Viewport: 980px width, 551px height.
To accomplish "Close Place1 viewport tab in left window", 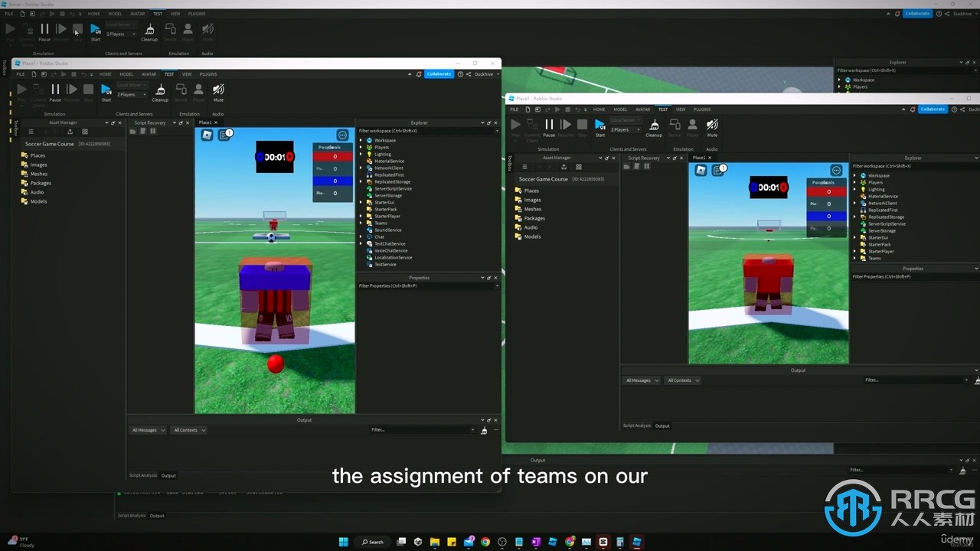I will 216,122.
